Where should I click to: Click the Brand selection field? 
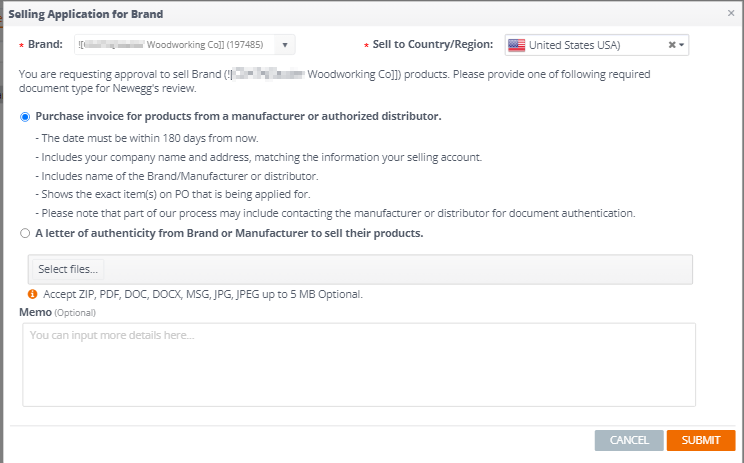[x=185, y=45]
